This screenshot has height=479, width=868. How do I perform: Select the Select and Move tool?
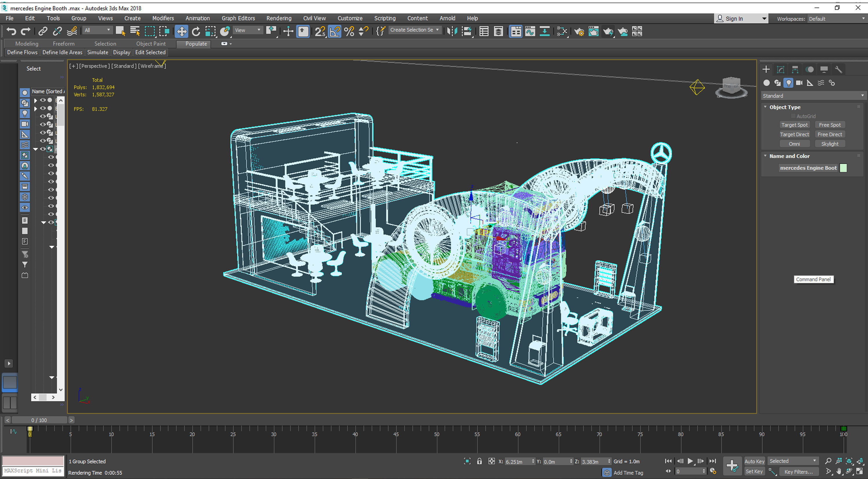click(x=181, y=31)
